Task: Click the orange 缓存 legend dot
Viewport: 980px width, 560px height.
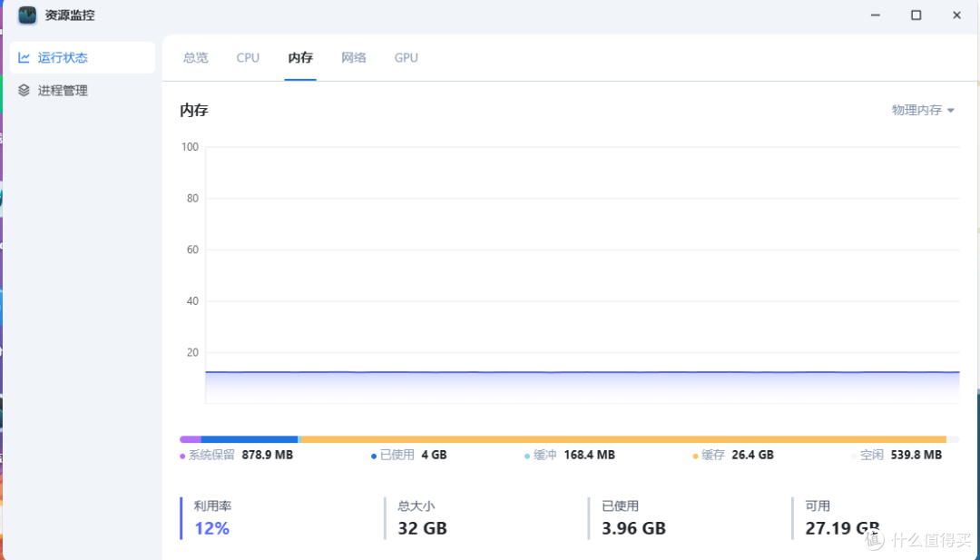Action: click(696, 457)
